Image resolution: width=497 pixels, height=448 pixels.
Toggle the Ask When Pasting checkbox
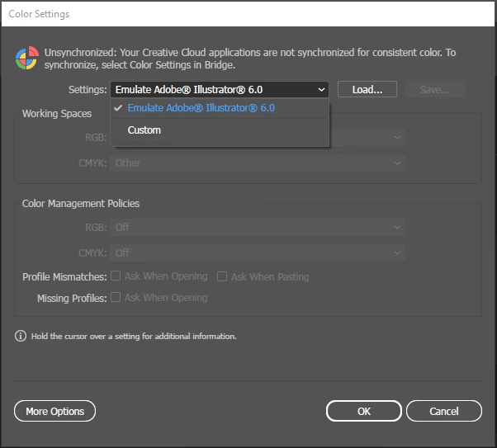[x=222, y=276]
